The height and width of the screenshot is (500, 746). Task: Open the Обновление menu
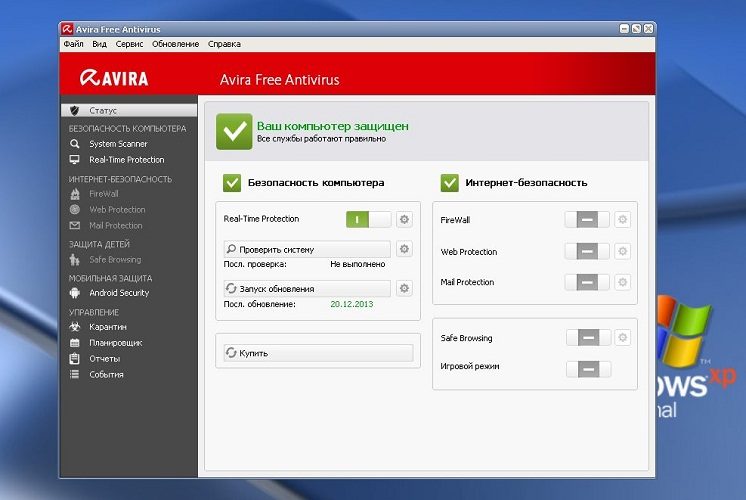click(x=176, y=44)
